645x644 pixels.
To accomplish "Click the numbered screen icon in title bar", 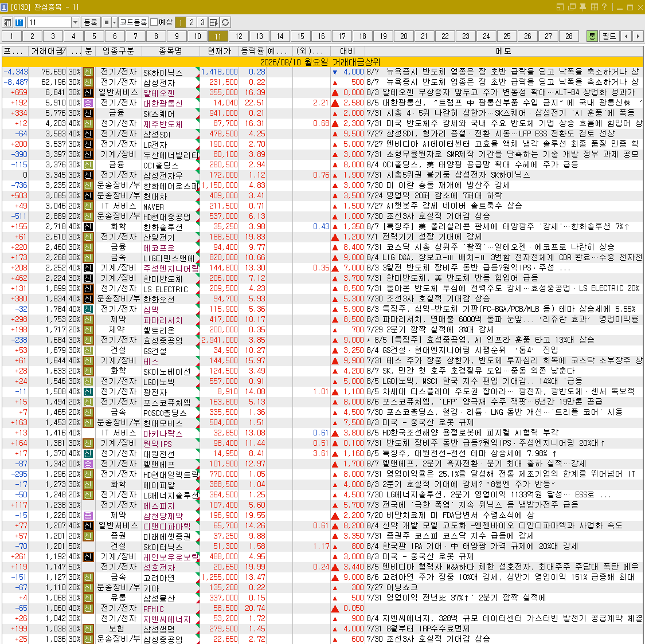I will click(4, 7).
